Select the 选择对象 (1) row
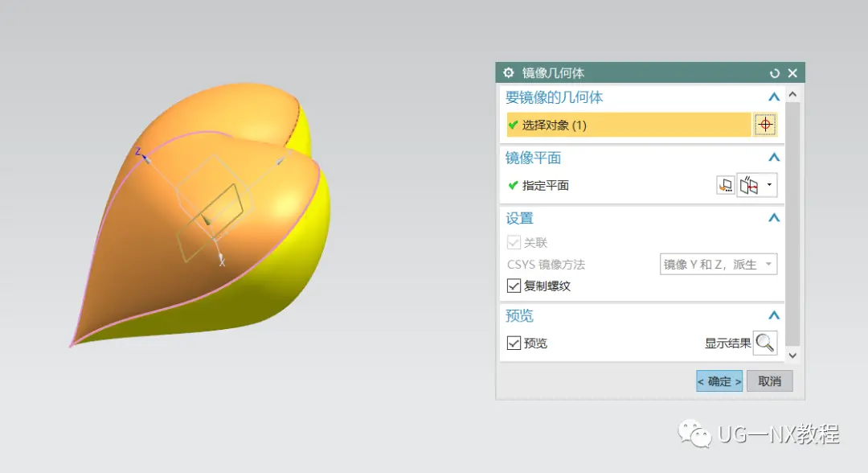868x473 pixels. (x=628, y=125)
